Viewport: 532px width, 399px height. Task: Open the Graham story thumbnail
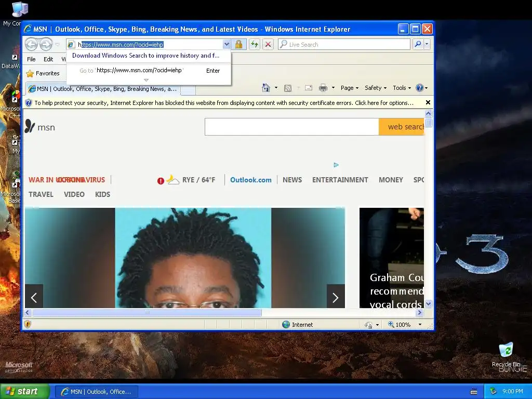(392, 258)
